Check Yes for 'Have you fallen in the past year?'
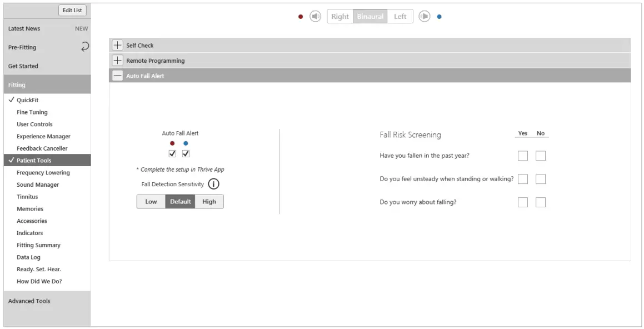Viewport: 644px width, 329px height. [522, 156]
